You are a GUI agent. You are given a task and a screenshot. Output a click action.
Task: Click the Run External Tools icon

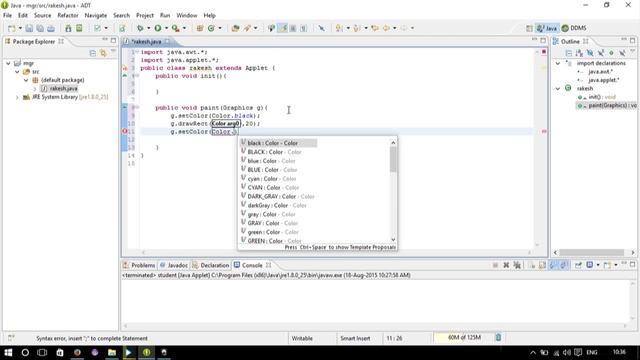[x=175, y=28]
